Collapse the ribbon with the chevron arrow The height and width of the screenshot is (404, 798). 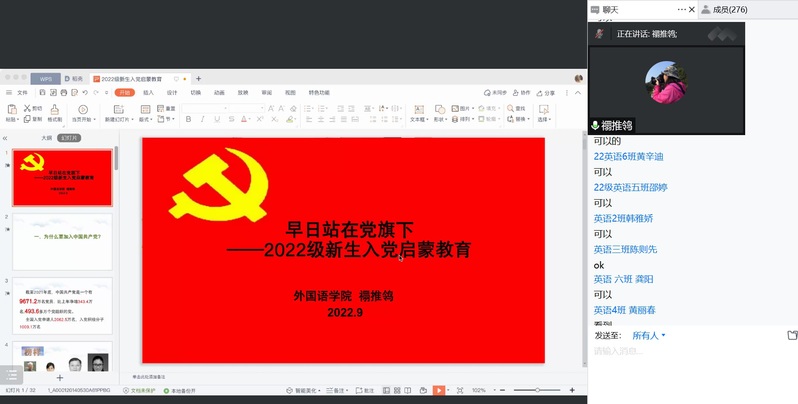pos(578,93)
